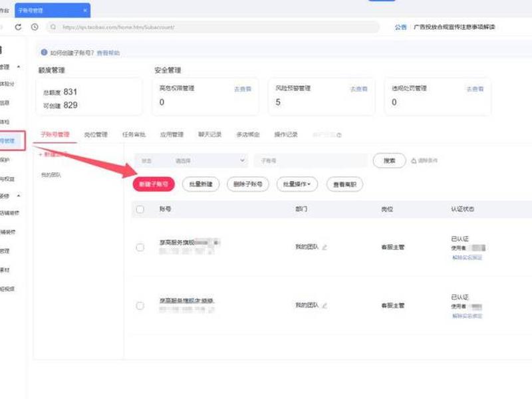
Task: Open the 短视频 sidebar item
Action: coord(7,289)
